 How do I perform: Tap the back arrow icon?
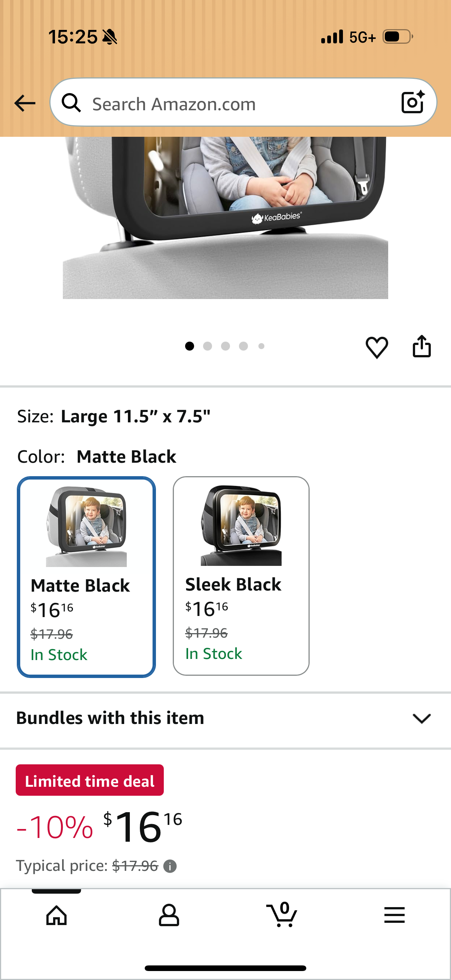[x=25, y=103]
